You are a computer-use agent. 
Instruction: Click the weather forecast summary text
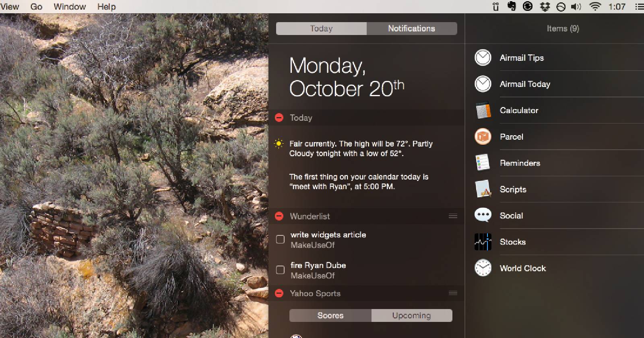tap(361, 148)
